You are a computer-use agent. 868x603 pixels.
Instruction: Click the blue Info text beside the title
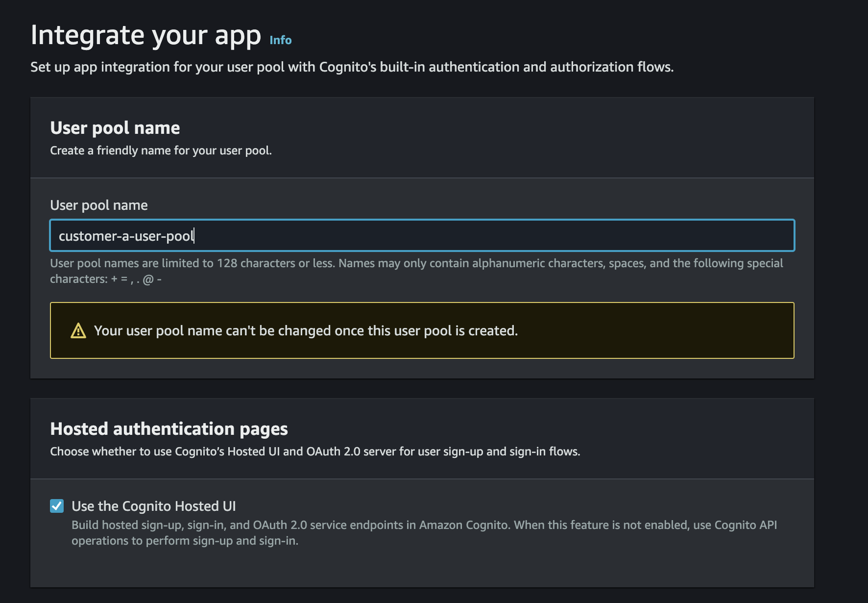pyautogui.click(x=280, y=40)
